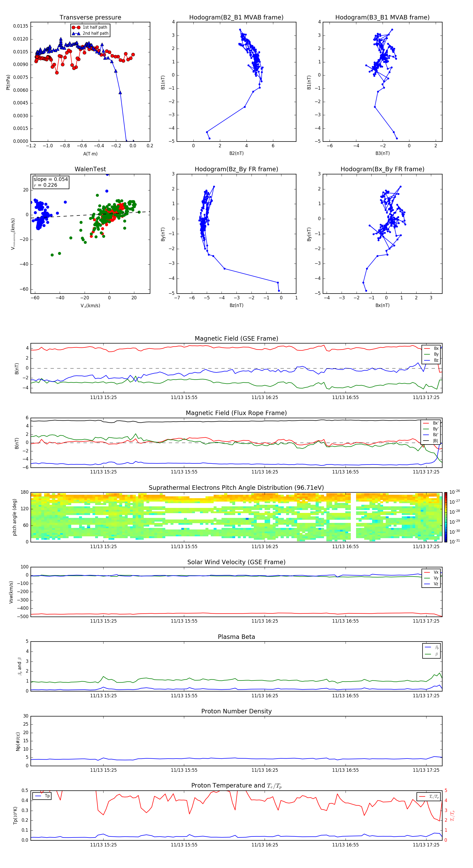This screenshot has width=473, height=868.
Task: Click the Suprathermal Electrons Pitch Angle title
Action: click(236, 488)
